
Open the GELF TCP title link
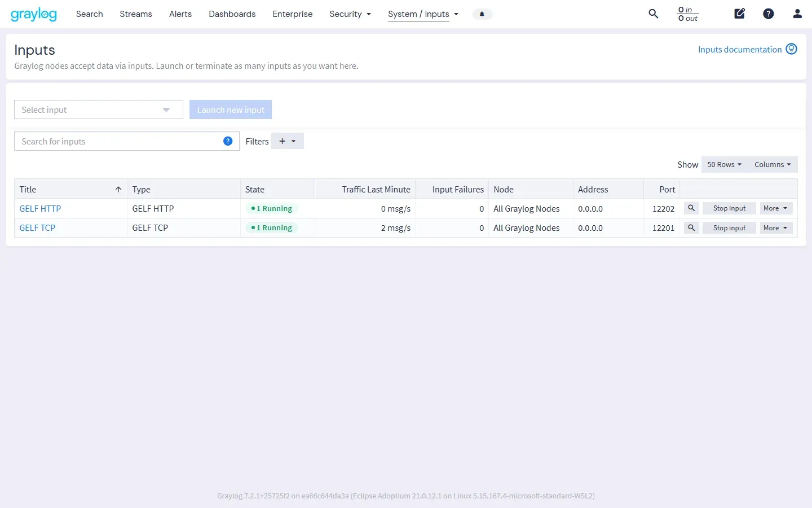[x=37, y=228]
